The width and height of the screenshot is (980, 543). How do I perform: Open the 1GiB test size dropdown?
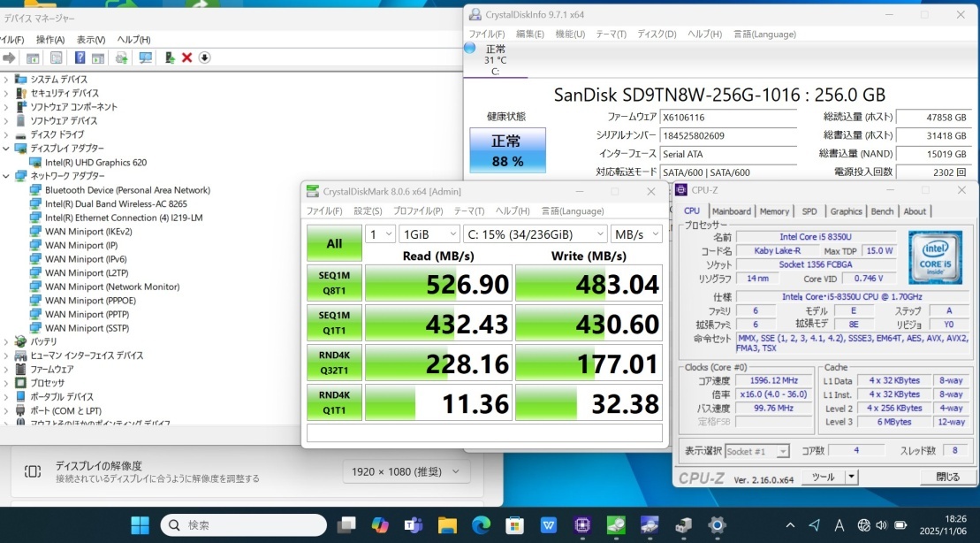point(428,233)
